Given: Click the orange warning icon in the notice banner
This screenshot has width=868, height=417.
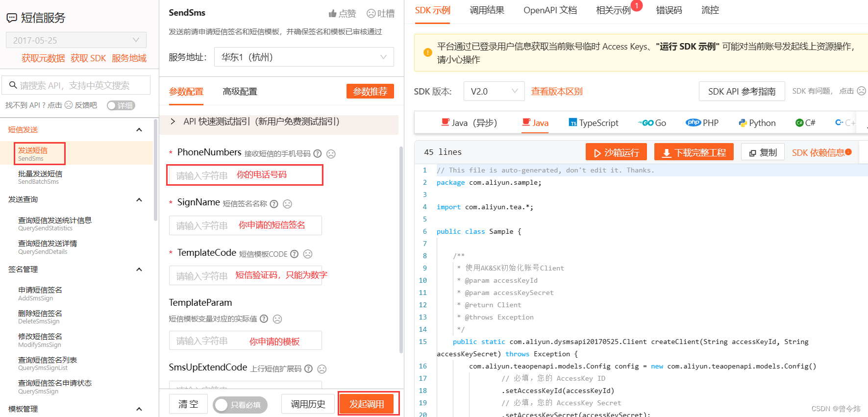Looking at the screenshot, I should click(x=427, y=52).
